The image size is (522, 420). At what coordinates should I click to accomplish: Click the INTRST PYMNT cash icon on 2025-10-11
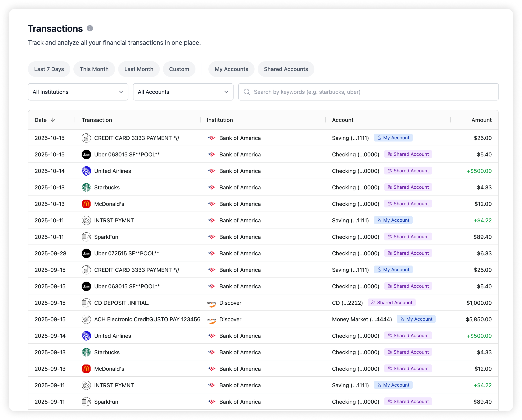pos(86,221)
